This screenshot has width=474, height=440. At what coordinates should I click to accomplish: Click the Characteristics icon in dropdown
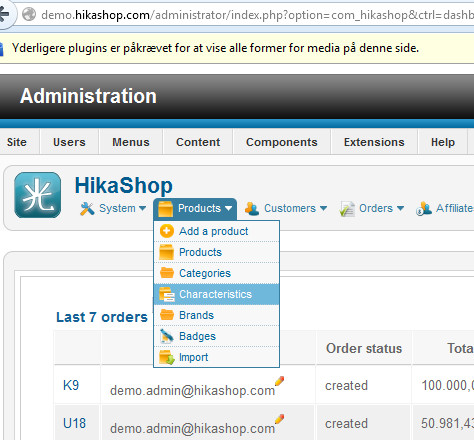tap(167, 294)
